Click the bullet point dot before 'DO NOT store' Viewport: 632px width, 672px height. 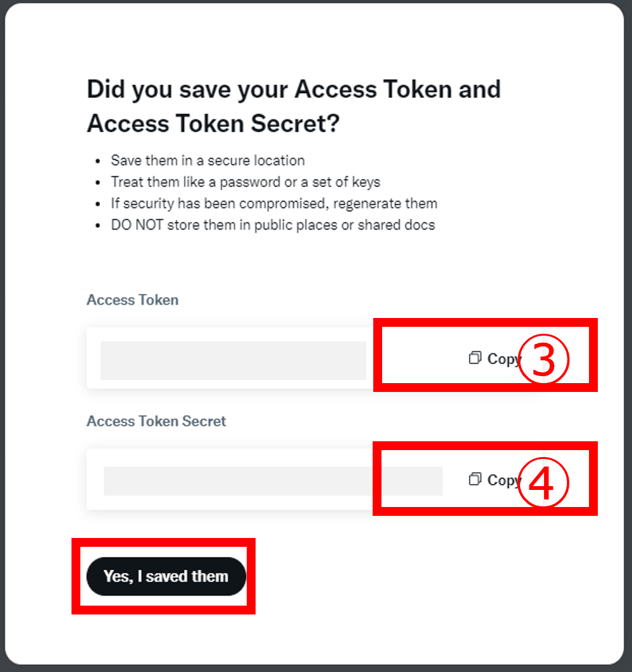98,226
